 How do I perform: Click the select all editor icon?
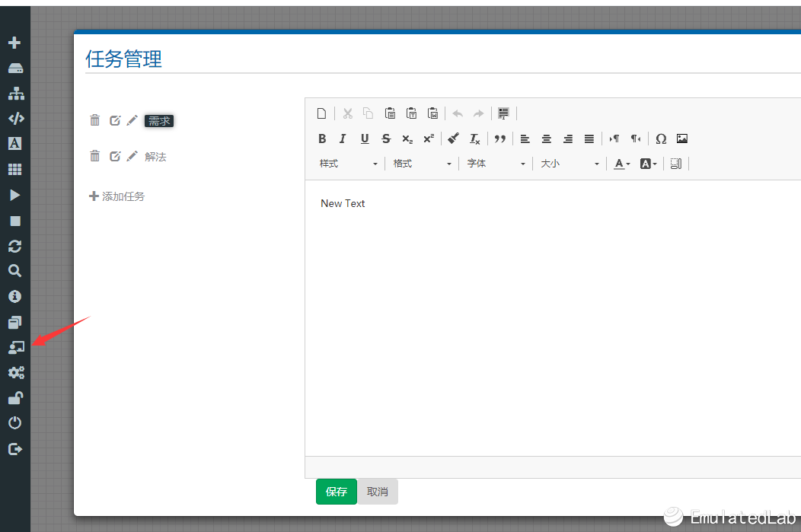pyautogui.click(x=504, y=113)
